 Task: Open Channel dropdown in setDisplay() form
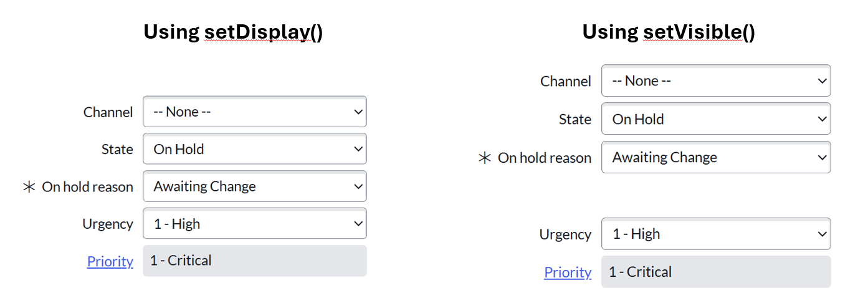click(254, 112)
